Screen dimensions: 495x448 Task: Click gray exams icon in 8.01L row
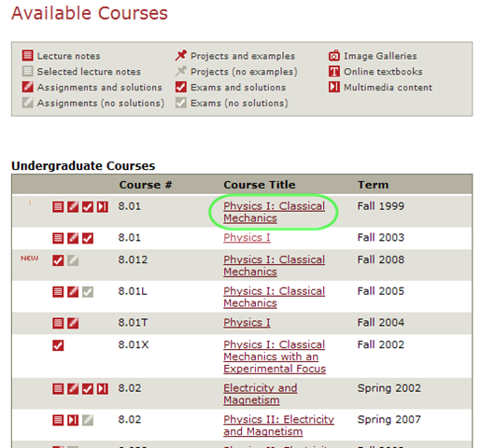pos(88,292)
